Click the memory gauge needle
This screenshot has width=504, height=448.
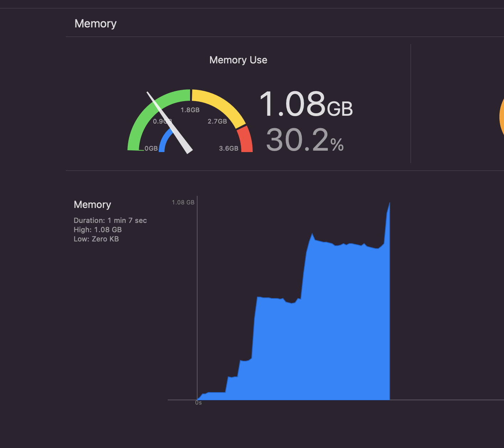pyautogui.click(x=170, y=123)
